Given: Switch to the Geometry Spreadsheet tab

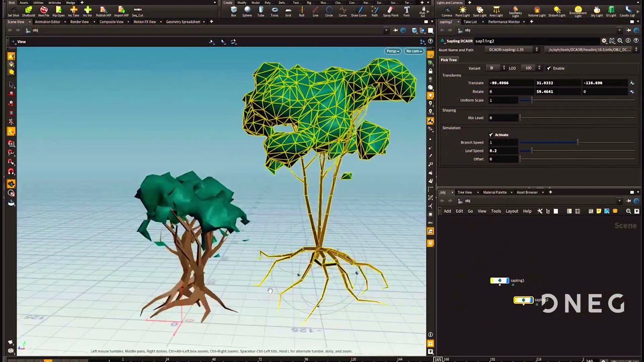Looking at the screenshot, I should pyautogui.click(x=183, y=22).
